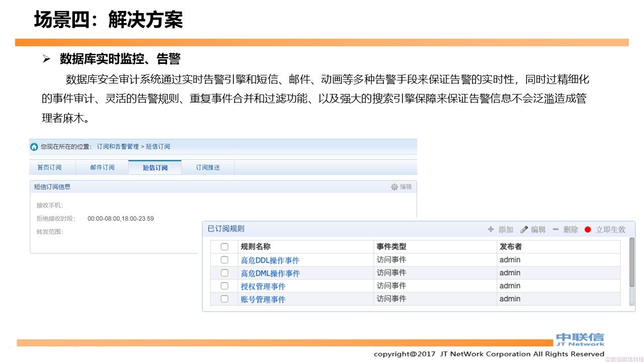This screenshot has height=362, width=644.
Task: Switch to the 邮件订阅 tab
Action: point(102,167)
